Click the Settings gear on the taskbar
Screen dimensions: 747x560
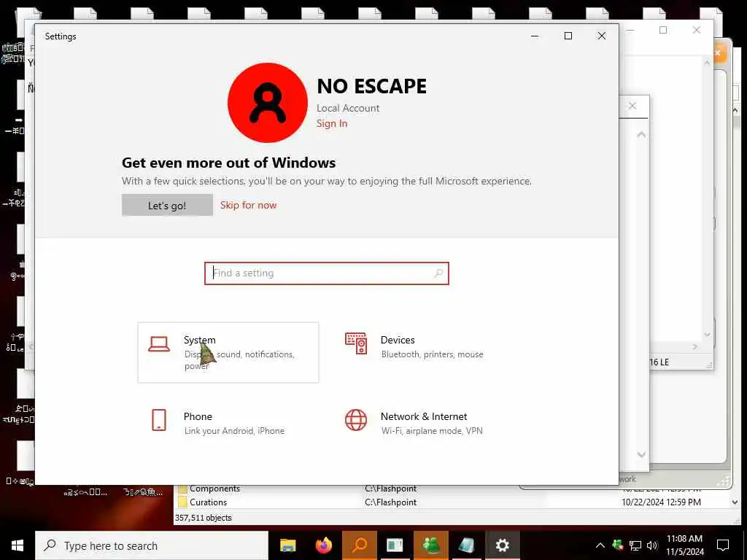tap(502, 545)
